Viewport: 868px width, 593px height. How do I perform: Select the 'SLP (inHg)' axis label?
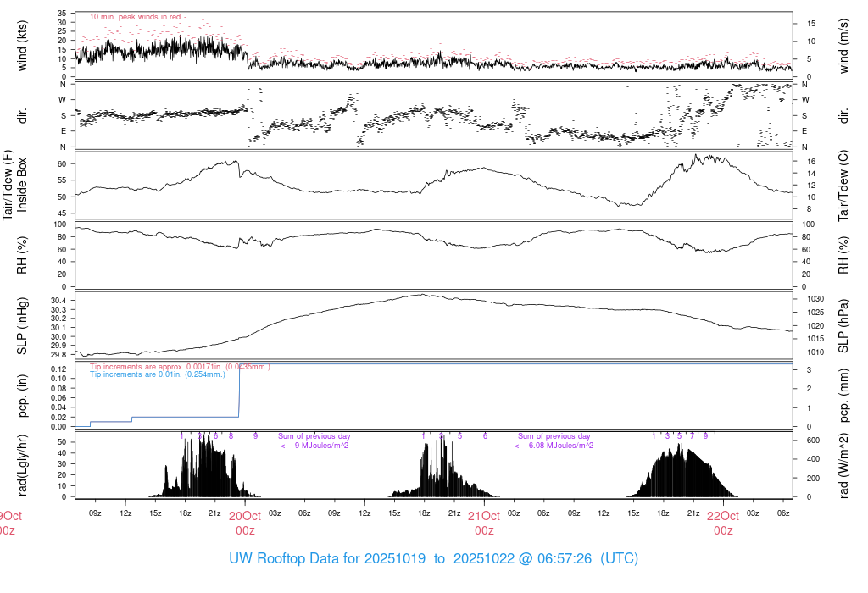22,326
